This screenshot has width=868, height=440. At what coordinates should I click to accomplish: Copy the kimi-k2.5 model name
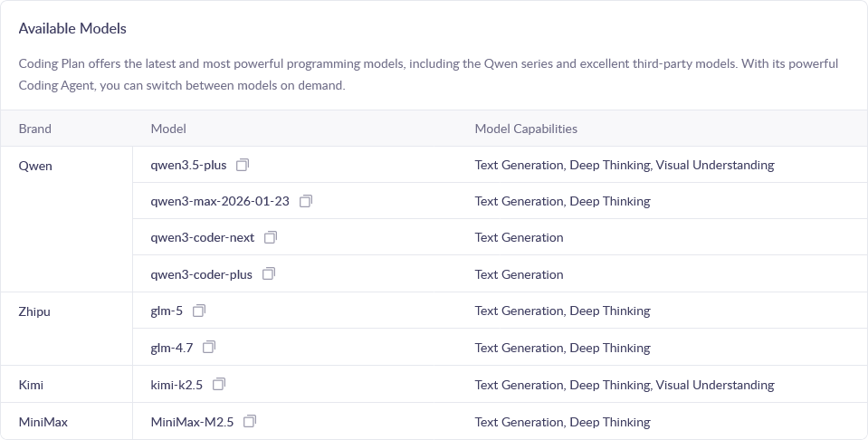tap(219, 384)
